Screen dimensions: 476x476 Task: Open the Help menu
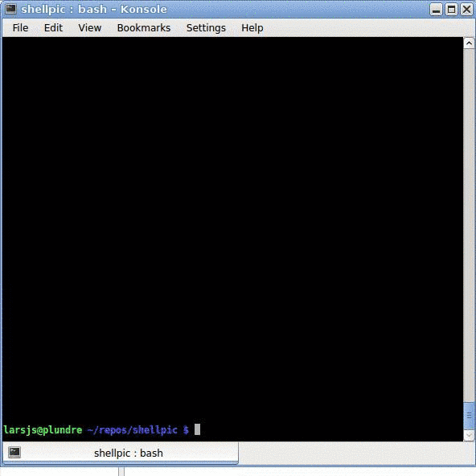pos(252,28)
